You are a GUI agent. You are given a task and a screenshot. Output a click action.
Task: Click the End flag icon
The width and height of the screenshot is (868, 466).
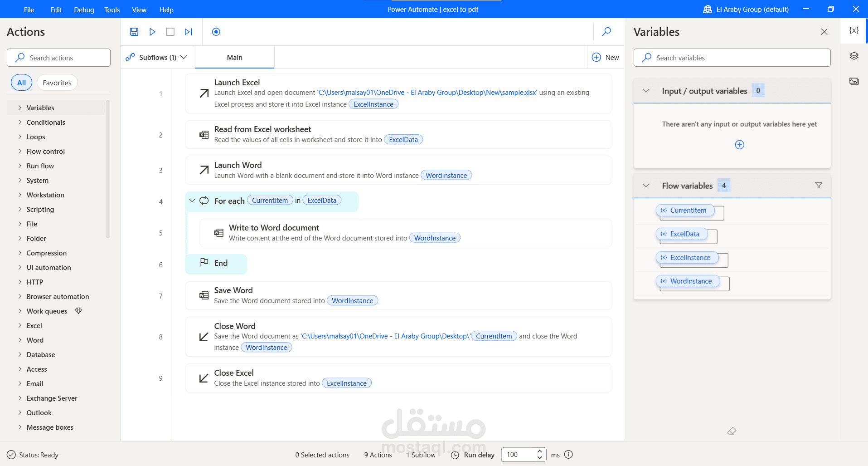tap(204, 263)
